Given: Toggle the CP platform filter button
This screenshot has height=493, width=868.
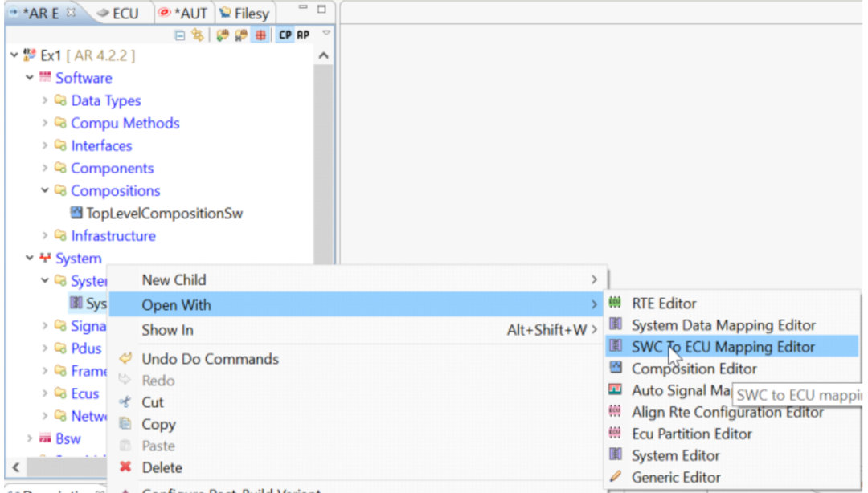Looking at the screenshot, I should pos(285,35).
